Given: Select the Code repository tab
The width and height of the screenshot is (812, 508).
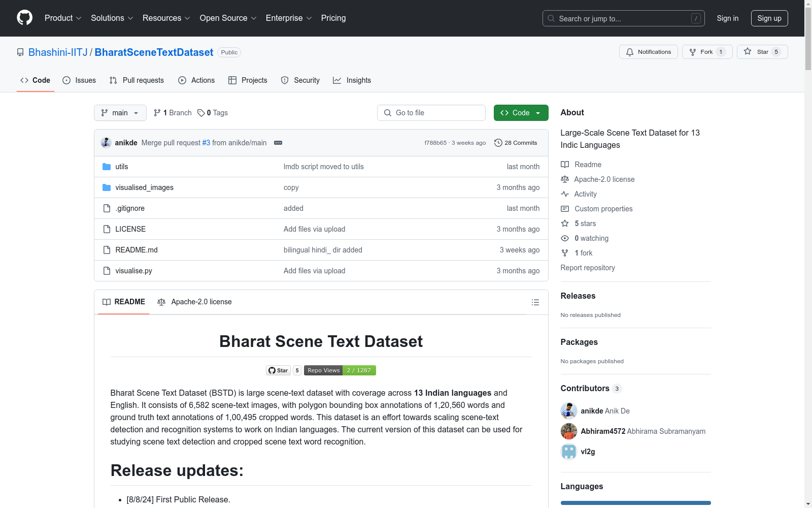Looking at the screenshot, I should point(36,80).
